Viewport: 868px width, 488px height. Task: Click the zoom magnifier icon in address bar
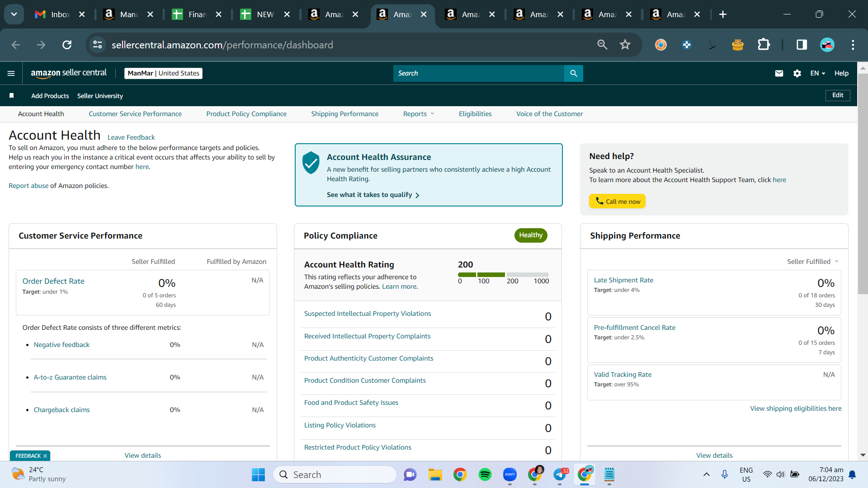[x=602, y=45]
